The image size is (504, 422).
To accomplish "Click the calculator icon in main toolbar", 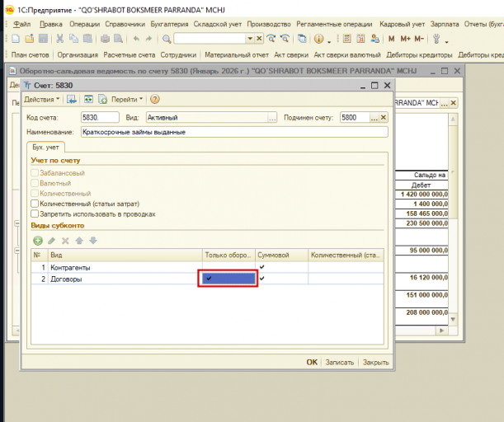I will click(x=346, y=39).
